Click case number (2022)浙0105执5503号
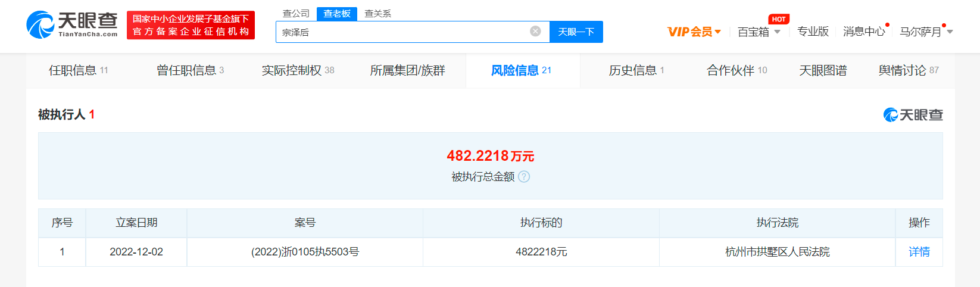Viewport: 980px width, 287px height. click(305, 252)
